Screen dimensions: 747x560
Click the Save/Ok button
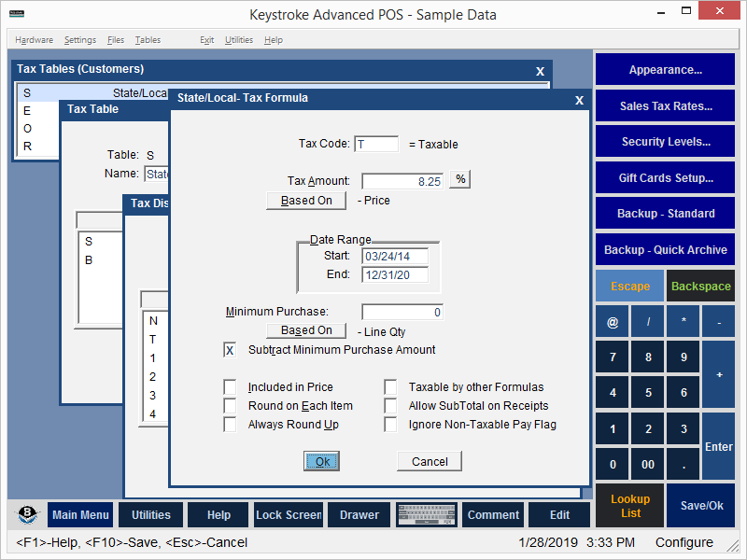701,506
